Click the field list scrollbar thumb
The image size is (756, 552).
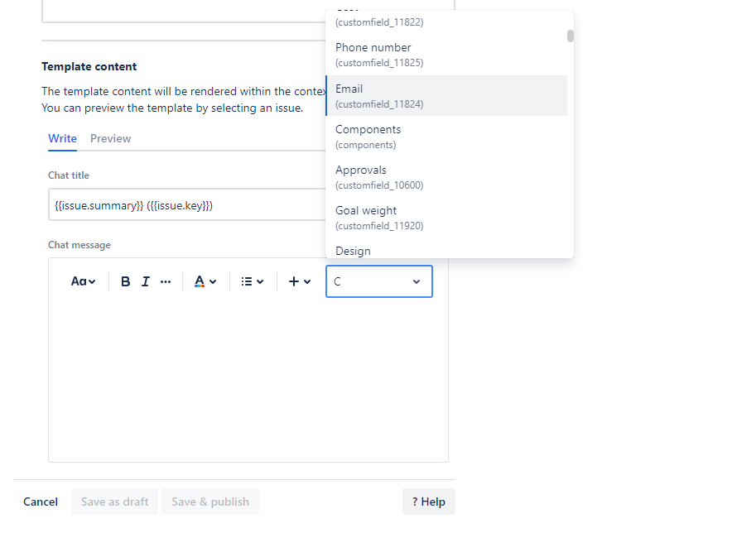pyautogui.click(x=571, y=36)
